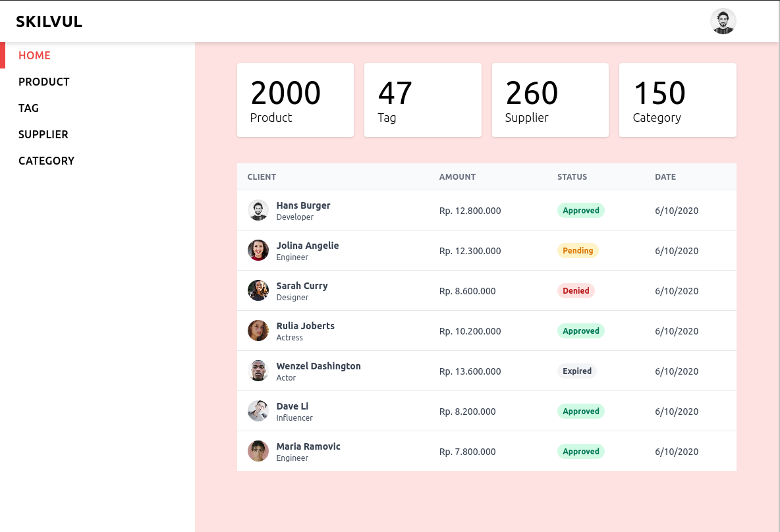Image resolution: width=780 pixels, height=532 pixels.
Task: Click Jolina Angelie's avatar picture
Action: (258, 251)
